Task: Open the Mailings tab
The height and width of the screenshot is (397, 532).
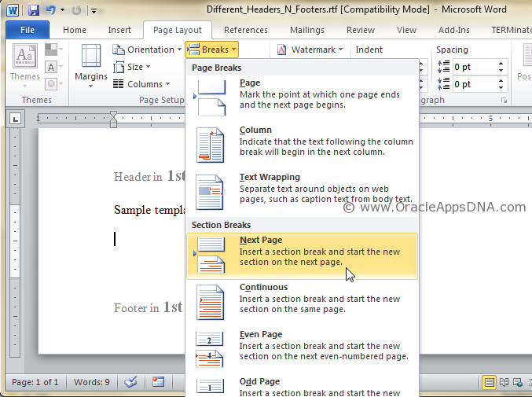Action: pyautogui.click(x=307, y=30)
